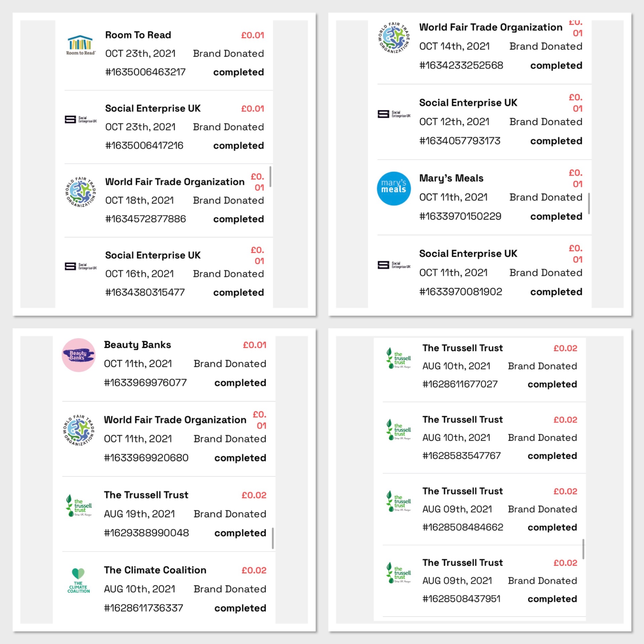This screenshot has width=644, height=644.
Task: Click transaction number #1628583547767
Action: (x=462, y=456)
